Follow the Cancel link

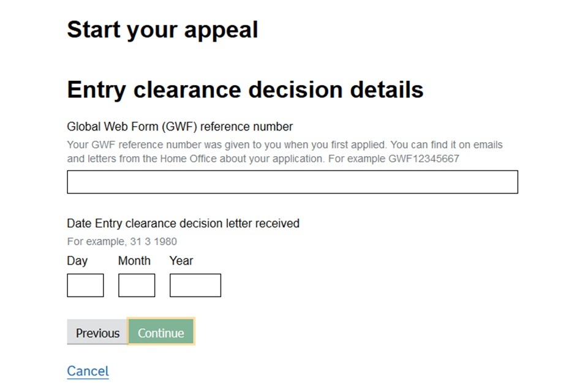[x=88, y=371]
